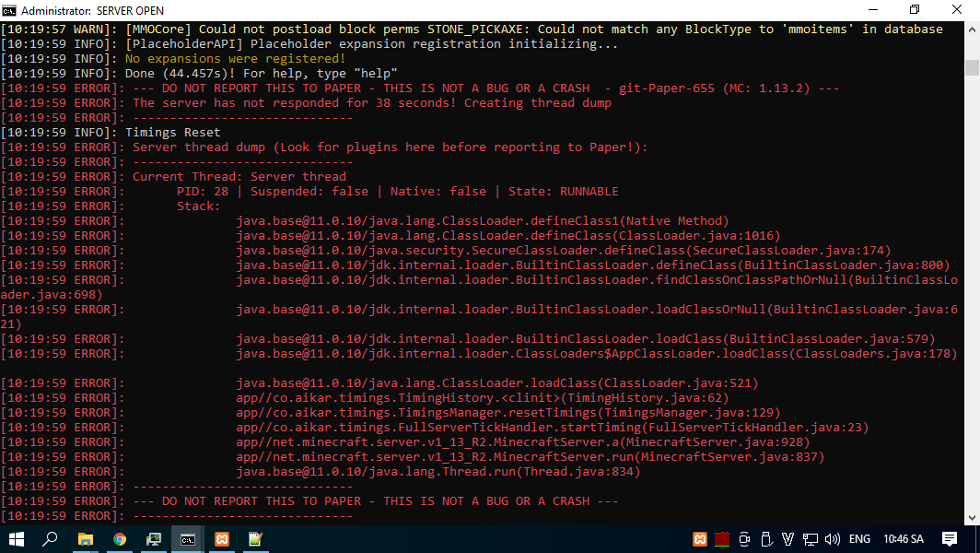Open the clock showing 10:46 SA
Image resolution: width=980 pixels, height=553 pixels.
(x=904, y=539)
